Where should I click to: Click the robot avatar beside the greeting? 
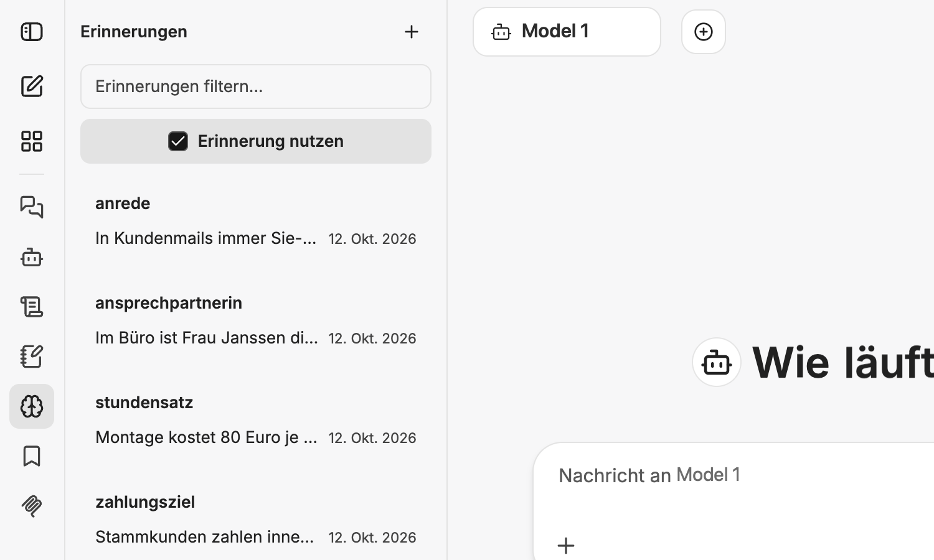point(717,362)
